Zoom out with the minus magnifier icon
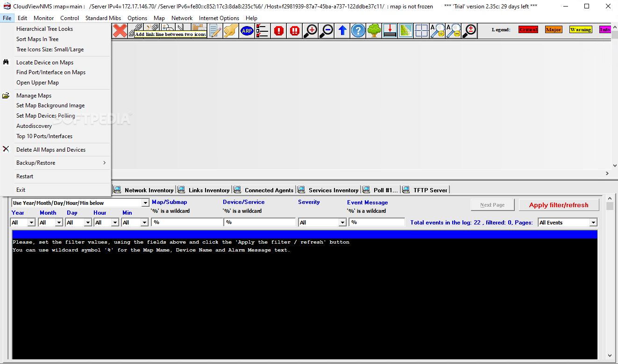 pos(327,31)
